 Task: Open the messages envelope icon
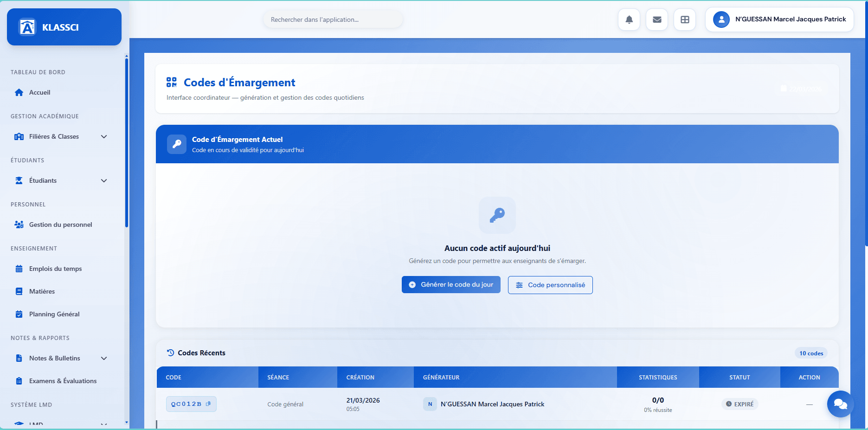[656, 19]
